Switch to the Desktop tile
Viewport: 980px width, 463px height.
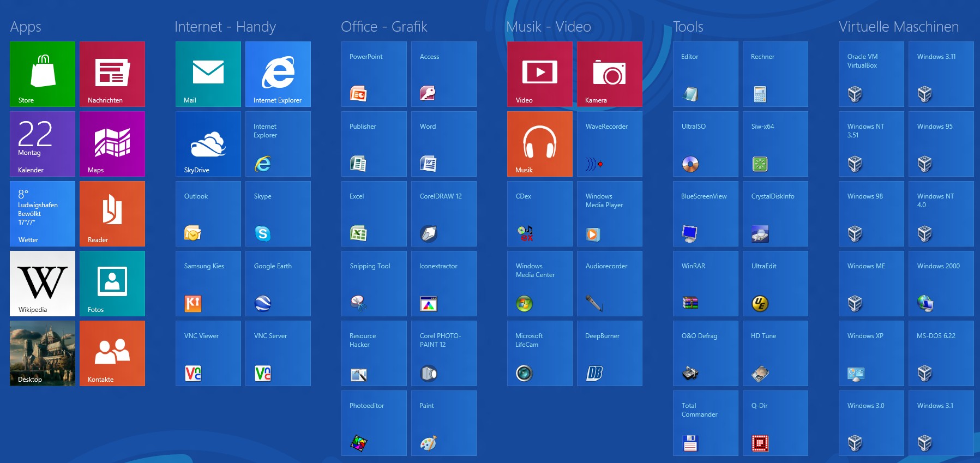pyautogui.click(x=43, y=353)
